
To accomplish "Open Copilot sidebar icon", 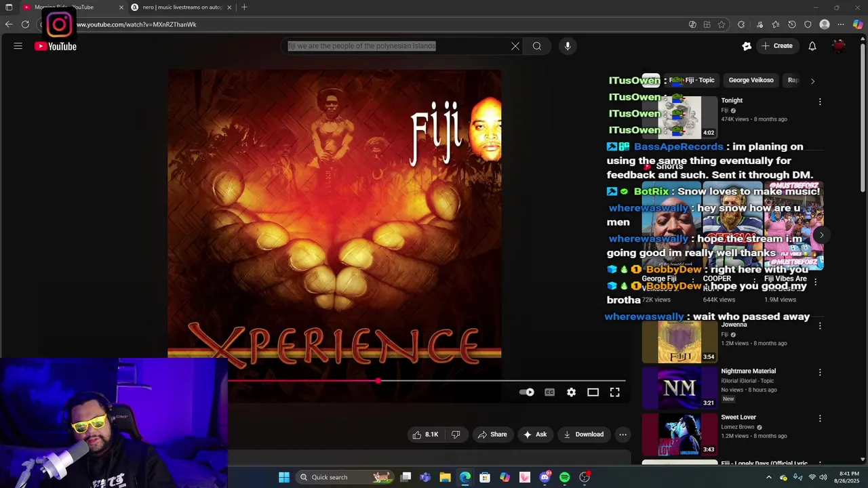I will (x=858, y=24).
